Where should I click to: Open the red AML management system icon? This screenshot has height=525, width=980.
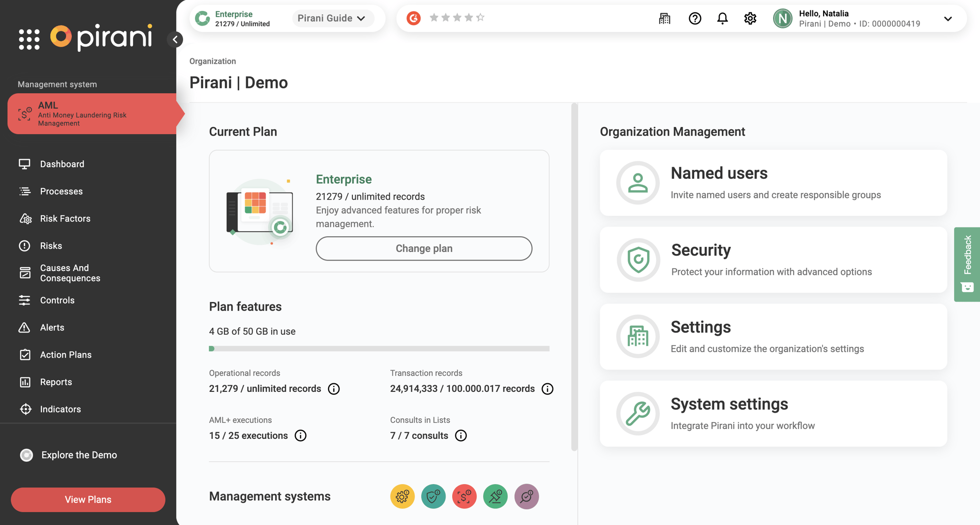click(x=464, y=496)
